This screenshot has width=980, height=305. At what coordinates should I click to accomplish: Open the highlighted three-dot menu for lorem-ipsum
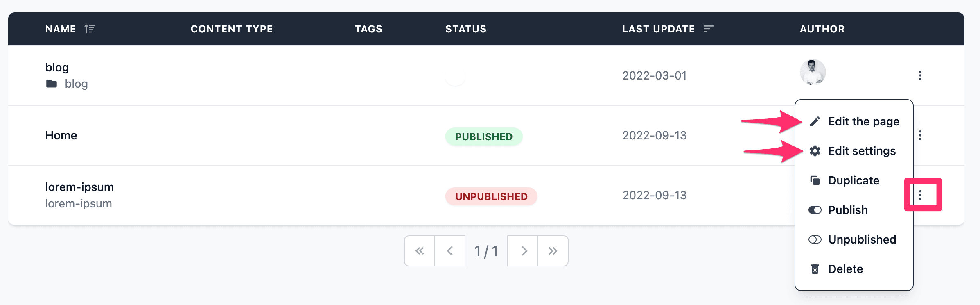point(920,195)
